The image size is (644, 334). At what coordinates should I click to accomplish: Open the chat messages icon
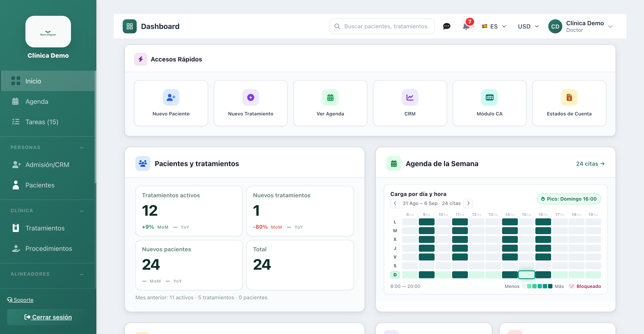pos(446,26)
